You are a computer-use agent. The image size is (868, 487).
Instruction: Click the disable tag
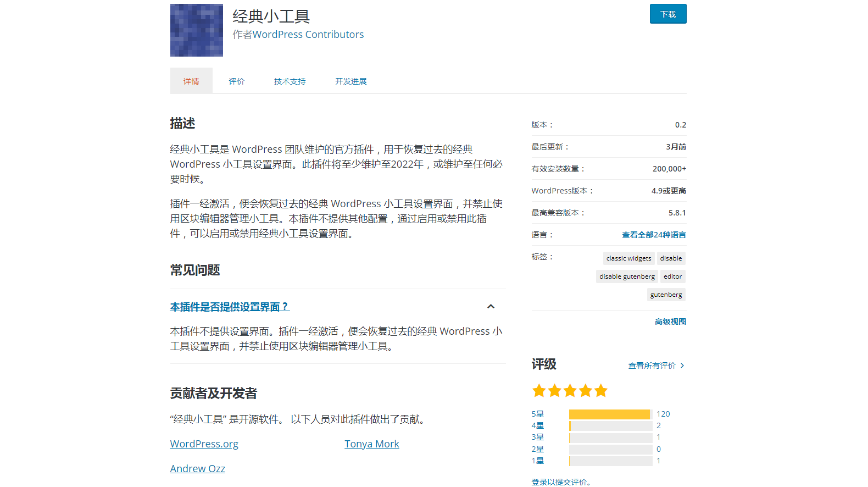coord(671,258)
